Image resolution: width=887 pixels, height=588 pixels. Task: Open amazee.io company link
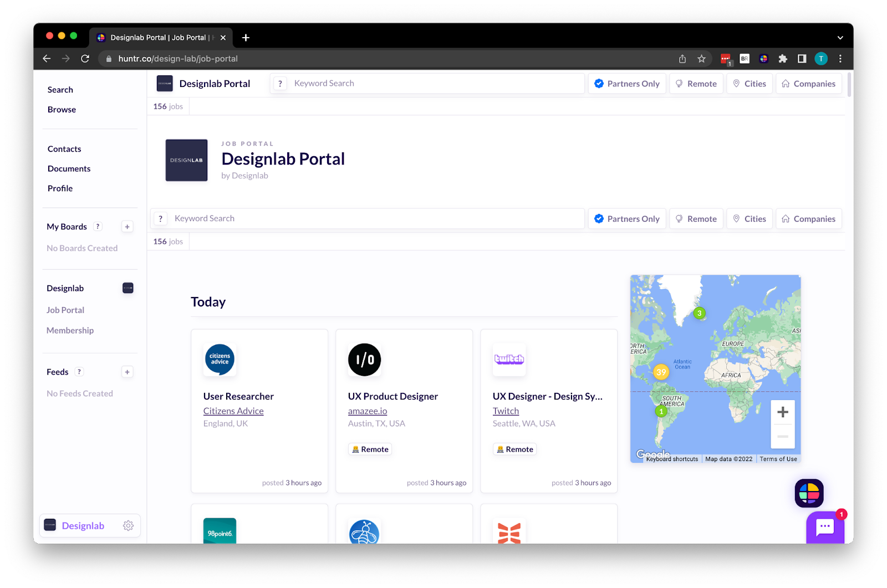coord(368,411)
